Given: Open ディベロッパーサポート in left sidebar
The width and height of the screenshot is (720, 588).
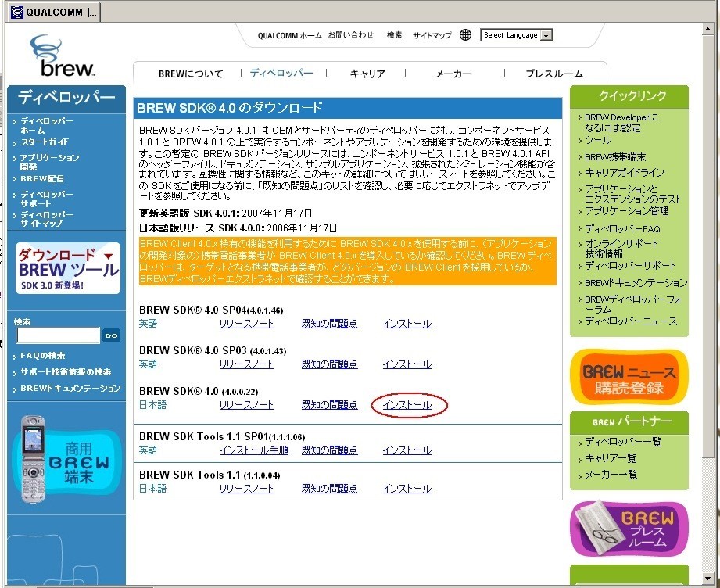Looking at the screenshot, I should [x=46, y=199].
